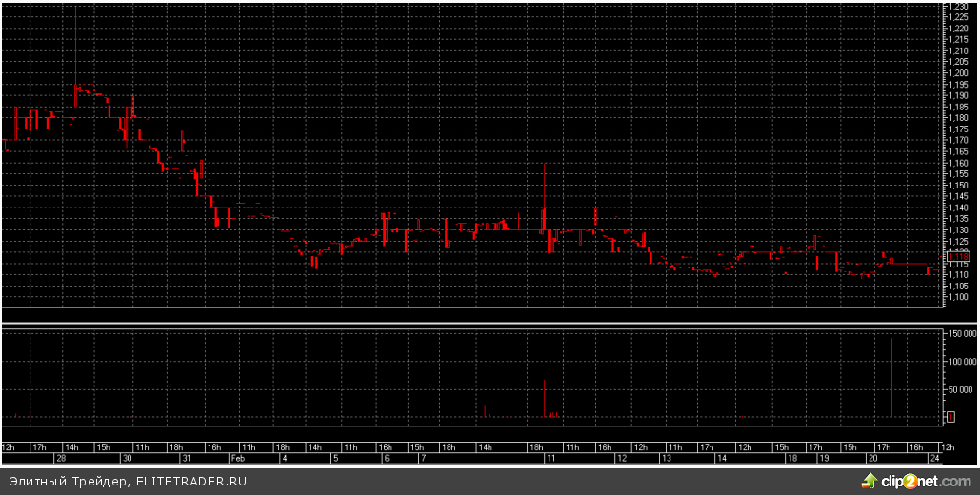Select the 20 date label on timeline
This screenshot has height=495, width=980.
pyautogui.click(x=870, y=458)
